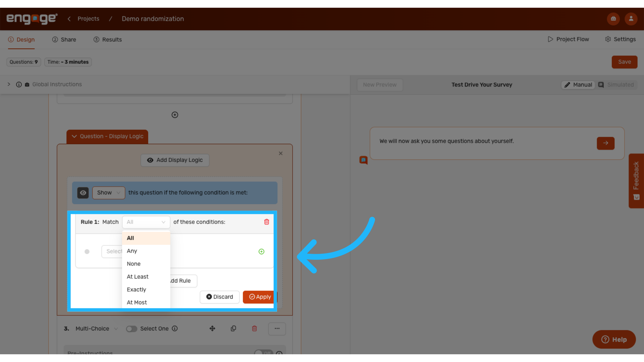Click the Save button

(x=625, y=62)
